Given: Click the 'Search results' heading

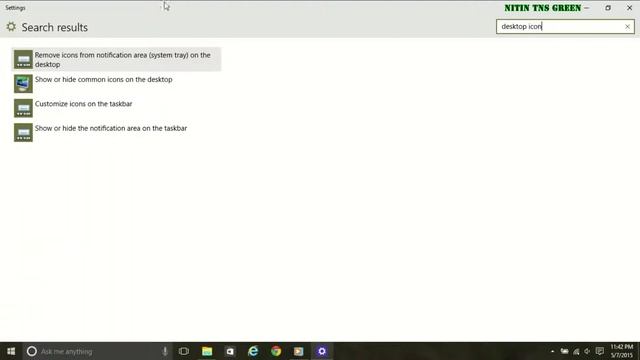Looking at the screenshot, I should [55, 27].
